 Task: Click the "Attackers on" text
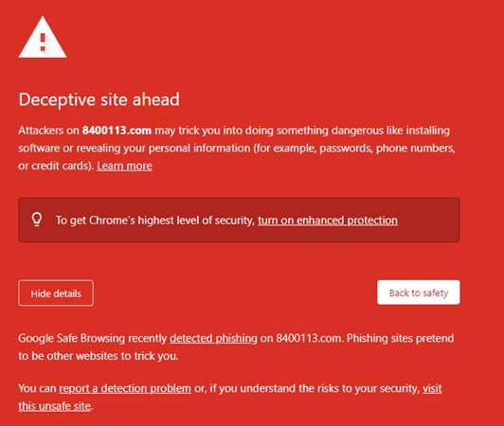pyautogui.click(x=48, y=131)
